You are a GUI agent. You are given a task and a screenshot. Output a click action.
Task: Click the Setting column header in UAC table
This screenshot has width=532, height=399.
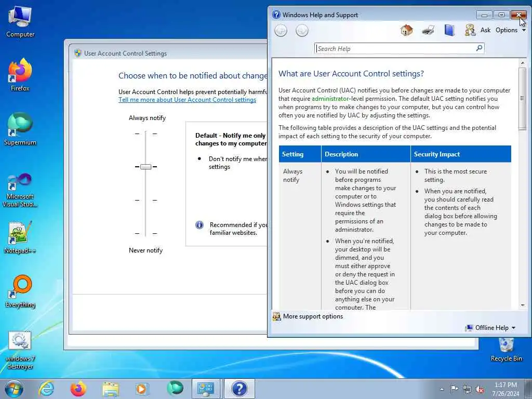point(300,154)
